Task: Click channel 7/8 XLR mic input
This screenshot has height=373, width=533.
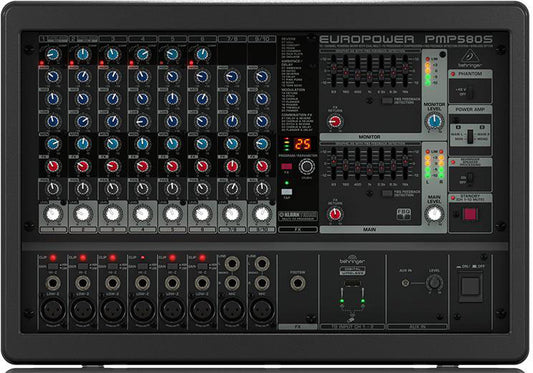Action: point(232,310)
